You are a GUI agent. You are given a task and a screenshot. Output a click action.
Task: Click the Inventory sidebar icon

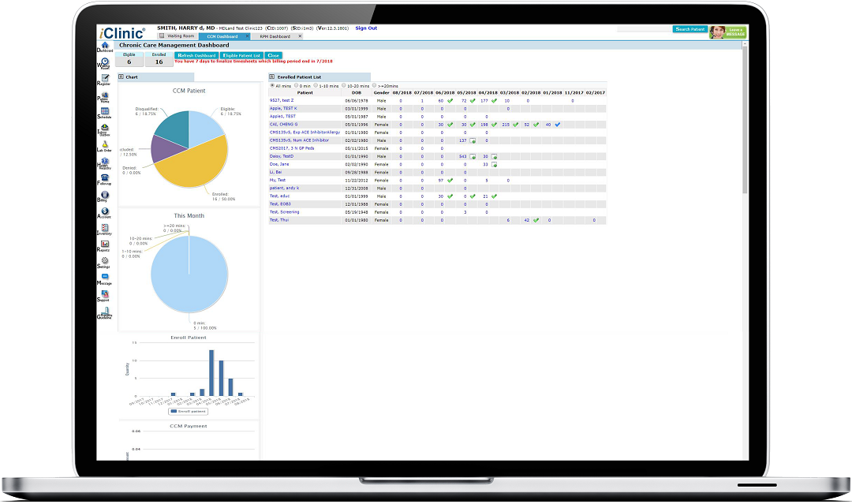(x=105, y=229)
